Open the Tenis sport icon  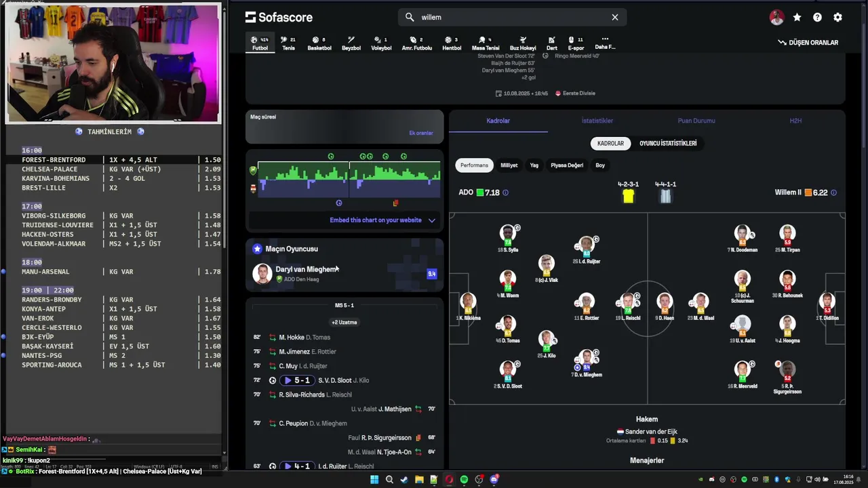coord(288,43)
